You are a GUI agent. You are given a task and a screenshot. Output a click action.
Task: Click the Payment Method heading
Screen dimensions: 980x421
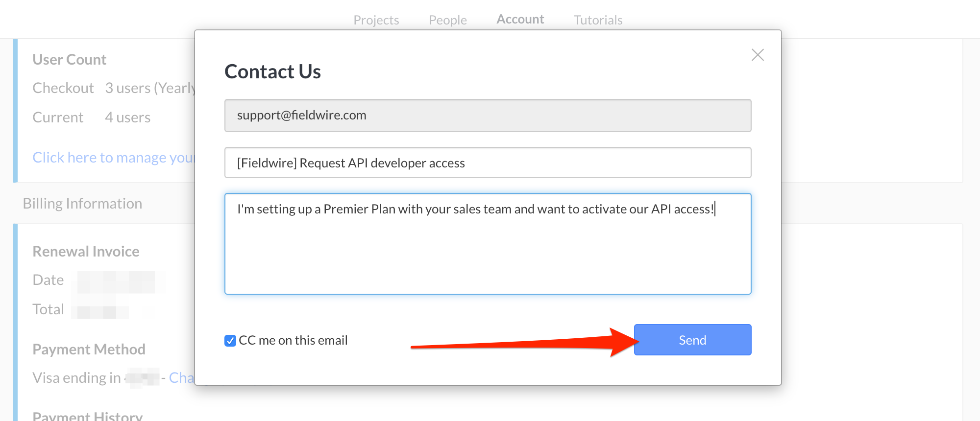pyautogui.click(x=89, y=350)
